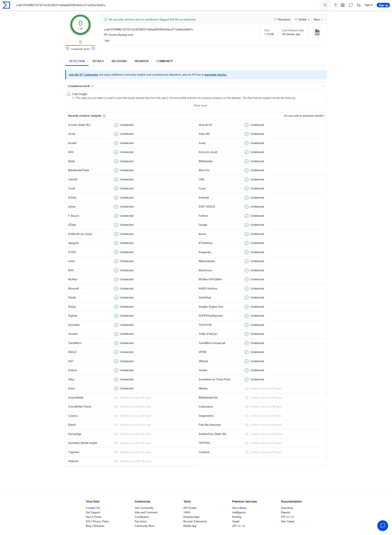Switch to the RELATIONS tab

tap(119, 61)
